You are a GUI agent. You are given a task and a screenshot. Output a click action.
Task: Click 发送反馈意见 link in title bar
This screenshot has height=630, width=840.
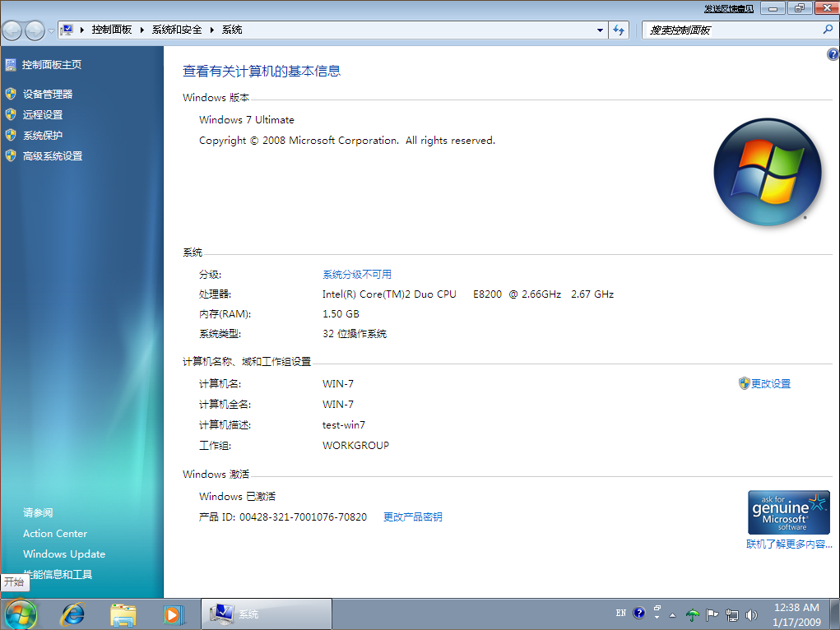[729, 8]
